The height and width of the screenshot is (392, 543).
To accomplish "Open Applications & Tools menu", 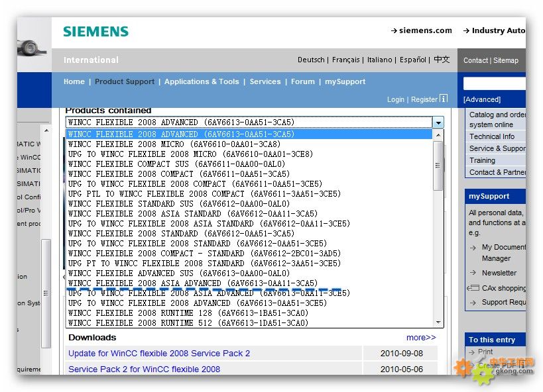I will click(202, 81).
